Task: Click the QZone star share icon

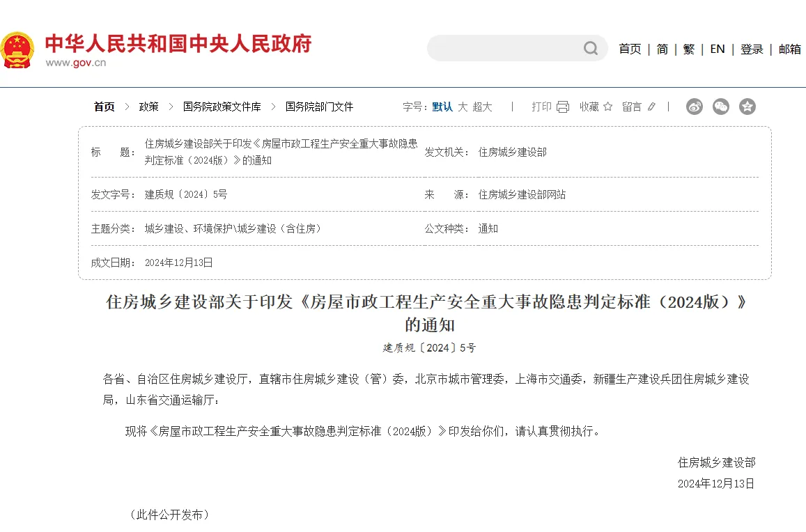Action: [747, 107]
